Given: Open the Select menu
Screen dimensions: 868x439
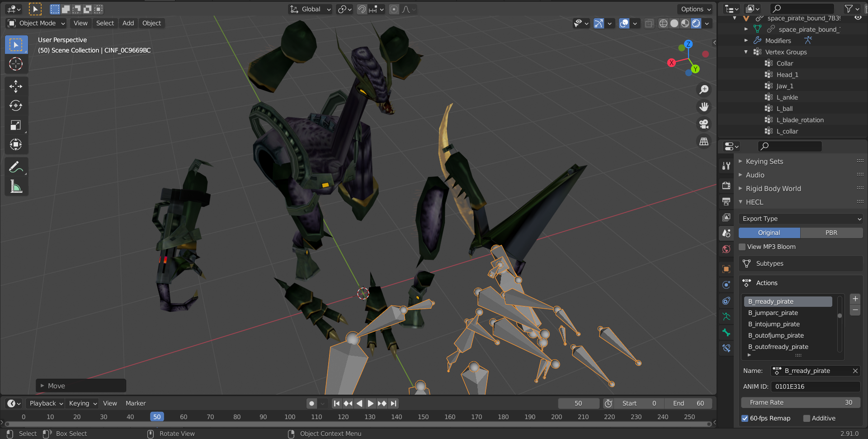Looking at the screenshot, I should click(x=105, y=23).
